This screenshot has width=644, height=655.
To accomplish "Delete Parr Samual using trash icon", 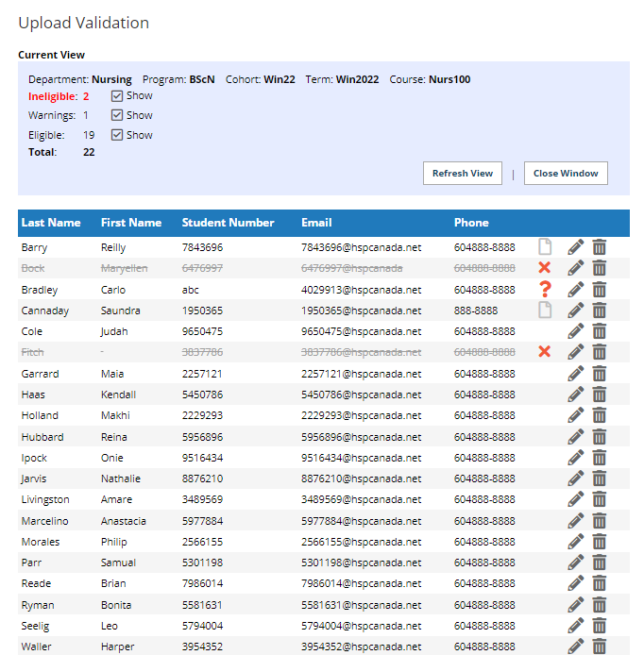I will tap(600, 563).
